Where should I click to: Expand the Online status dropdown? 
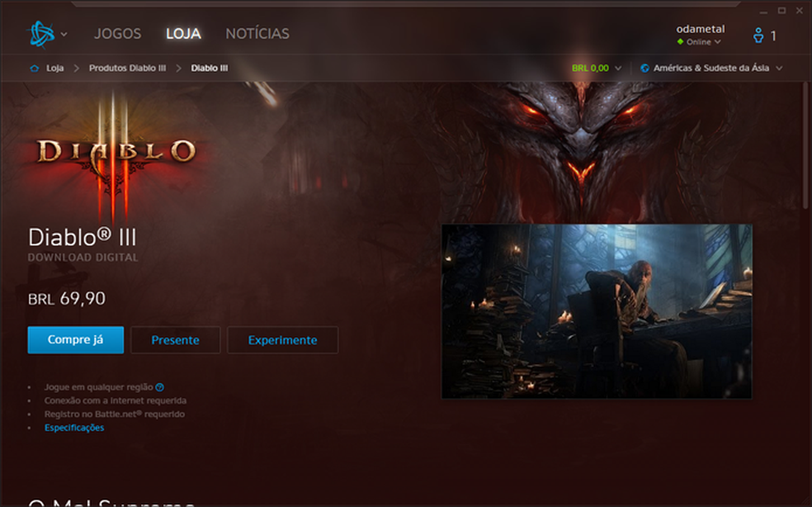click(699, 42)
